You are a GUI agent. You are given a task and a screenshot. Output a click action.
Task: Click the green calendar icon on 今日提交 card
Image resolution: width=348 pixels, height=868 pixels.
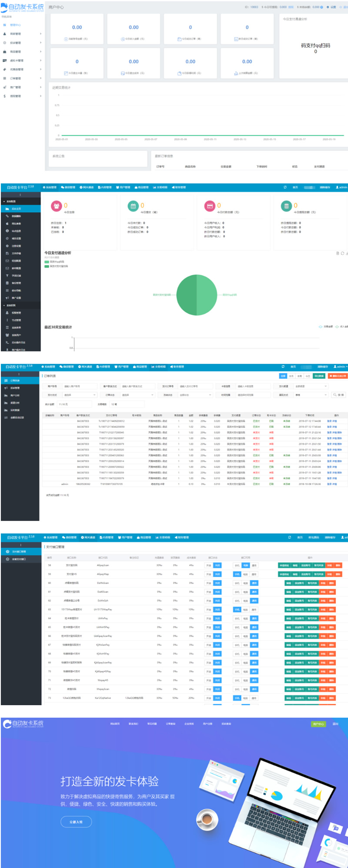(x=133, y=206)
